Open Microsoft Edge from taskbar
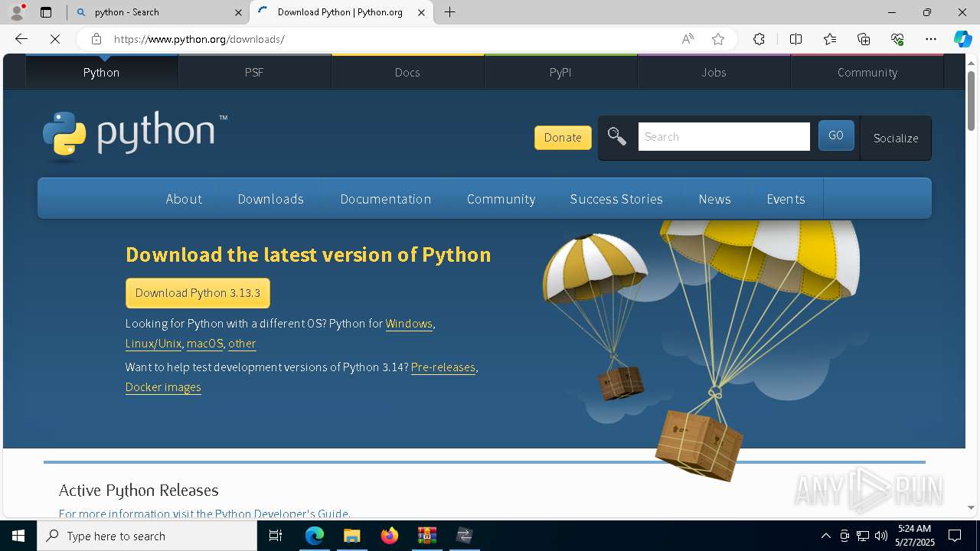This screenshot has height=551, width=980. 315,536
